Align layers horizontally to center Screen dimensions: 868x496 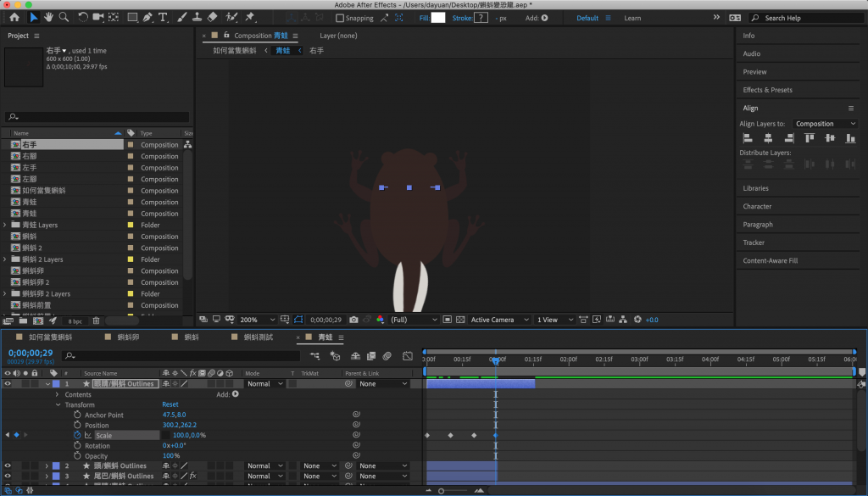(x=768, y=138)
